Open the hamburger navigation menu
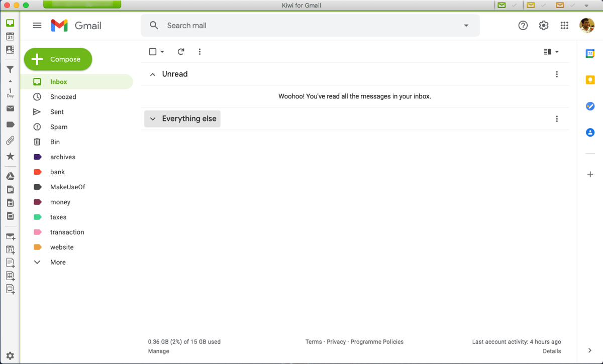603x364 pixels. pos(37,25)
